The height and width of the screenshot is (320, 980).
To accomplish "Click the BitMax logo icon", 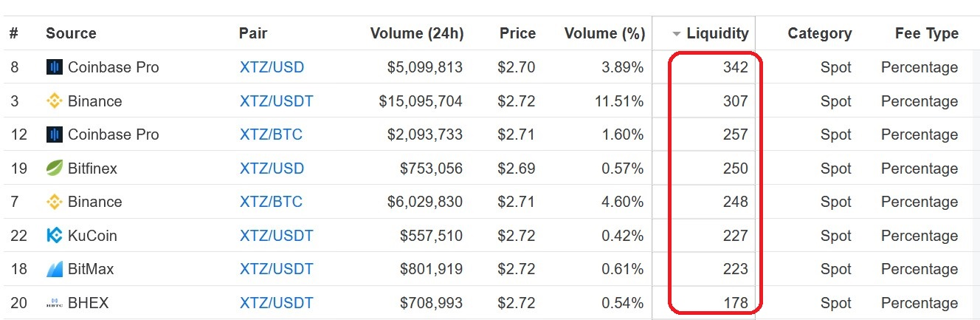I will tap(54, 269).
